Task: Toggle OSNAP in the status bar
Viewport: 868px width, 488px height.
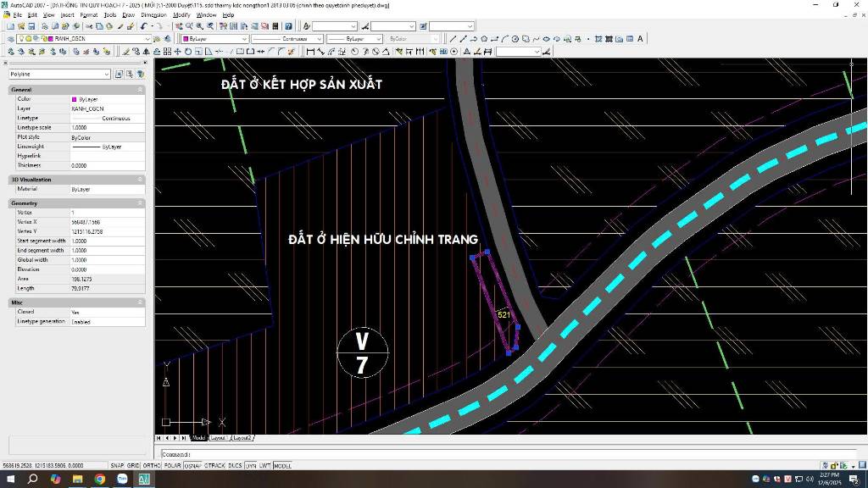Action: point(192,465)
